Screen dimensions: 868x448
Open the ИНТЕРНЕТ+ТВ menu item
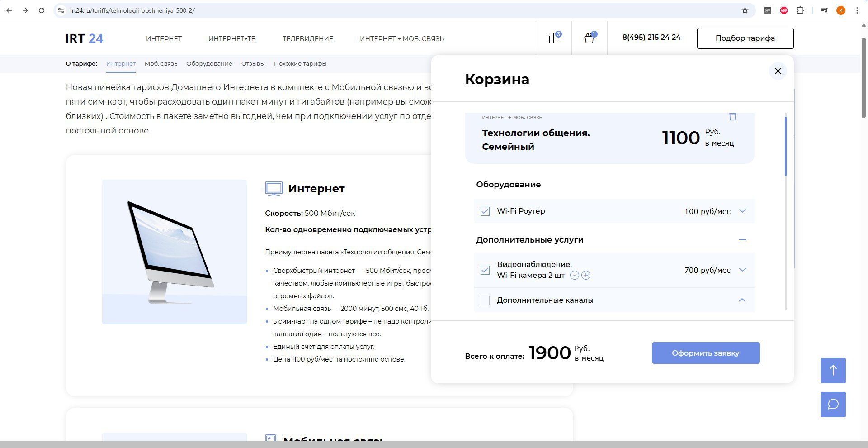tap(232, 39)
